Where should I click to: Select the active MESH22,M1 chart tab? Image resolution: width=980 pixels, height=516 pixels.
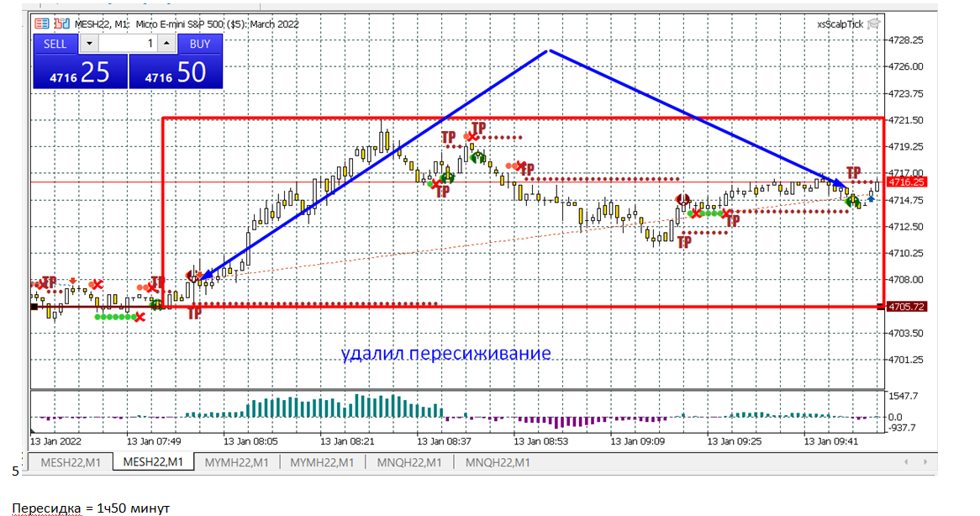154,461
